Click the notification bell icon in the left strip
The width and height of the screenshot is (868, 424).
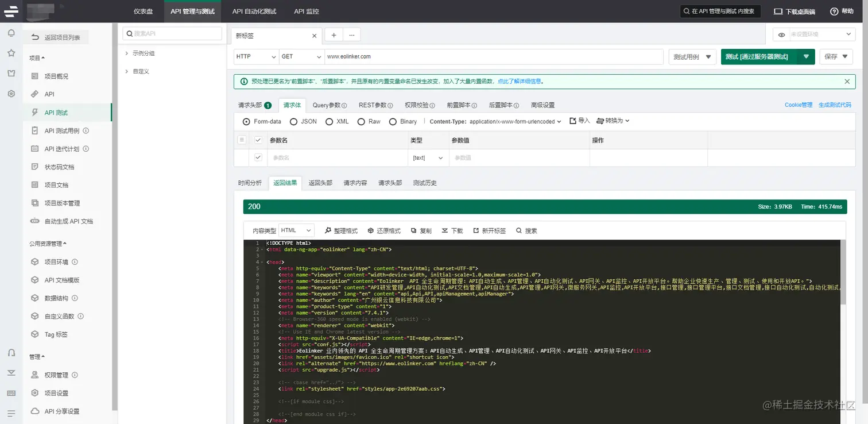(11, 33)
